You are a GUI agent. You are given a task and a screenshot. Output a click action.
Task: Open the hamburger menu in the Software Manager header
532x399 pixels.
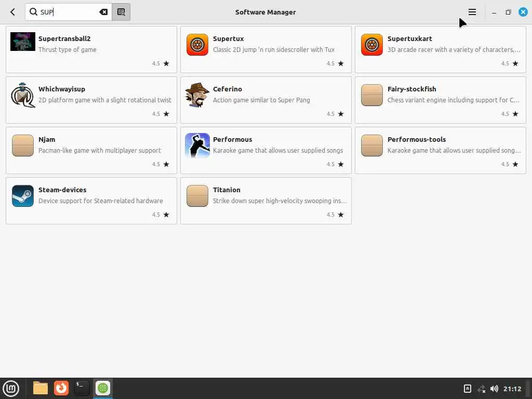coord(472,12)
